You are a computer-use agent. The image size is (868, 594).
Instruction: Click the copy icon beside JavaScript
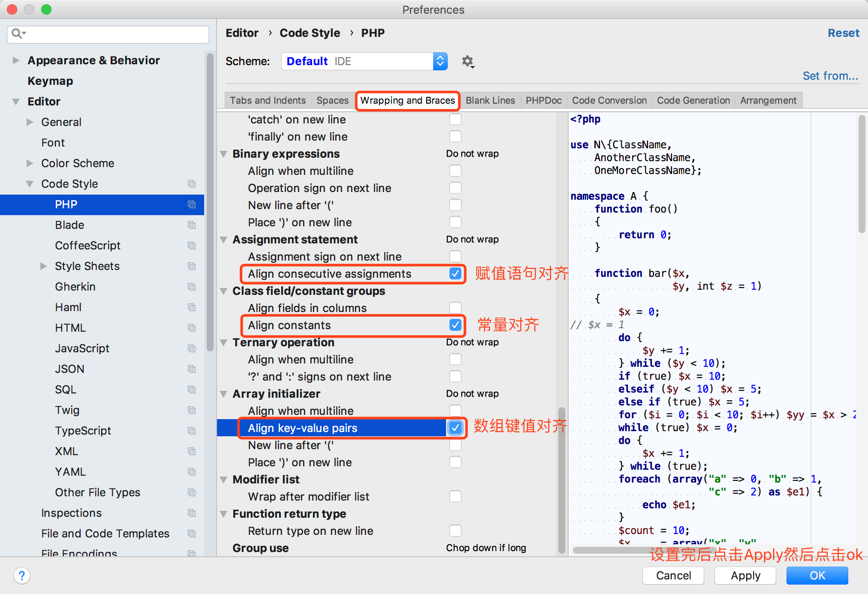click(192, 348)
